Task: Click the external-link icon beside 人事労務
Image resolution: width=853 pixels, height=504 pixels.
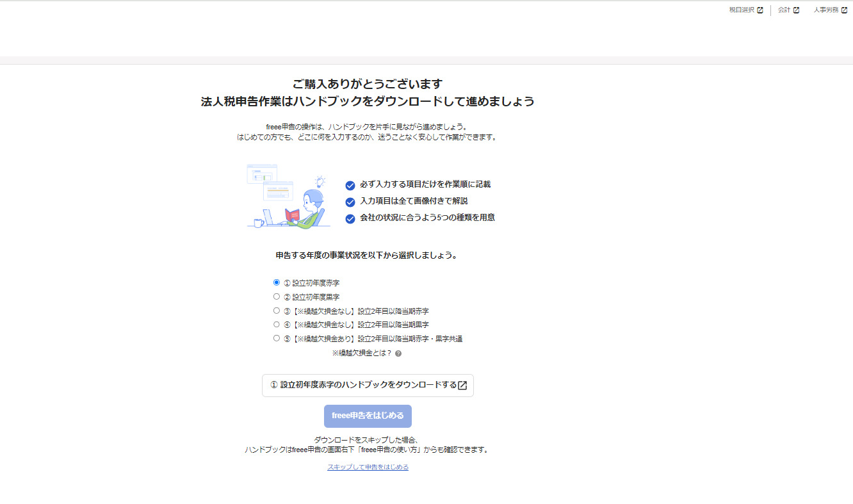Action: (x=845, y=10)
